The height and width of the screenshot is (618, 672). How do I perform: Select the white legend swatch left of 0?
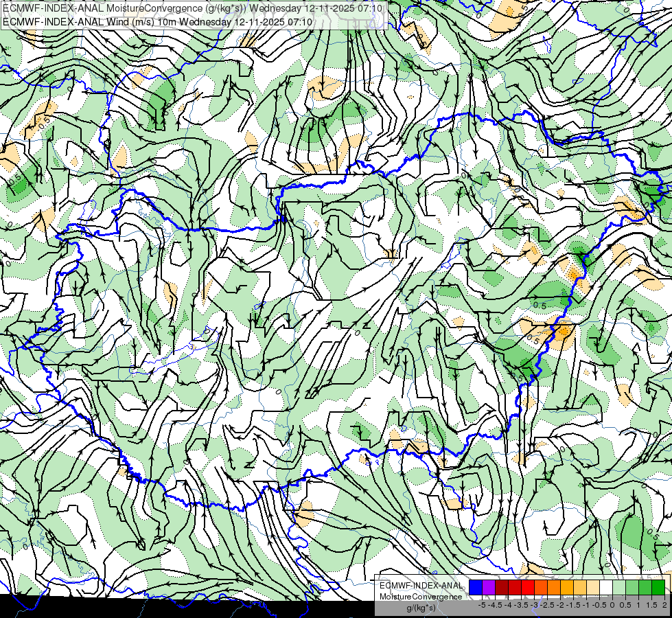click(606, 587)
